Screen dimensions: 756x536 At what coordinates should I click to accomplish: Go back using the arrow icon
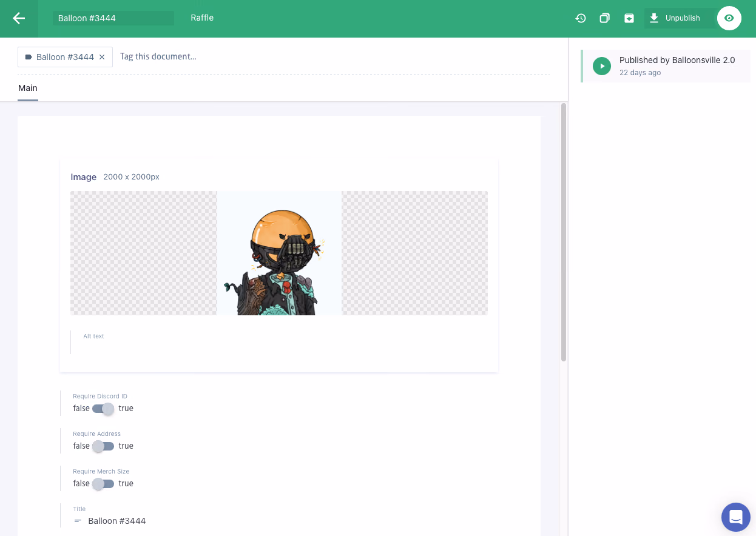pos(19,18)
